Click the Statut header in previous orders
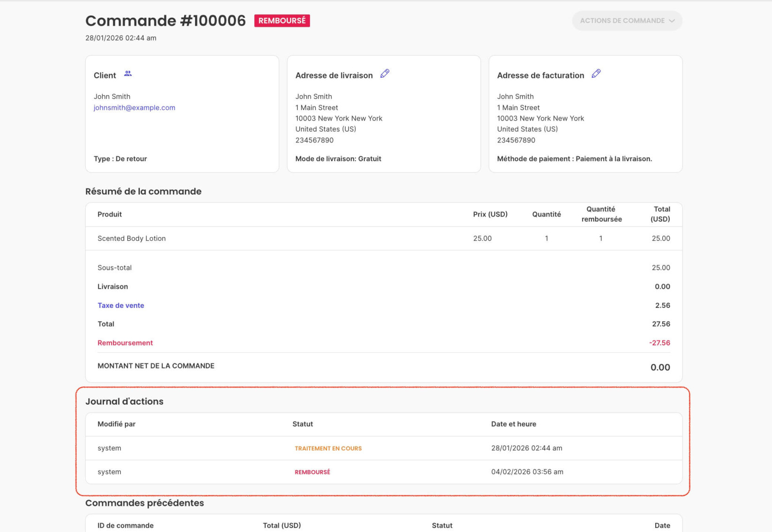The width and height of the screenshot is (772, 532). [442, 525]
